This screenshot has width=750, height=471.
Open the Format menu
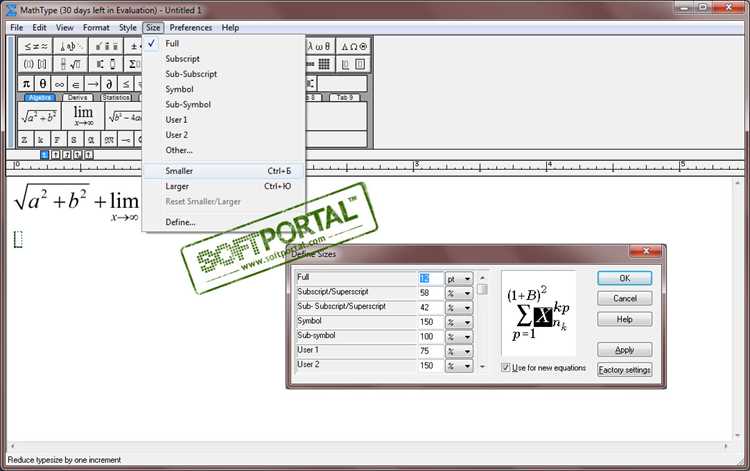[x=96, y=28]
